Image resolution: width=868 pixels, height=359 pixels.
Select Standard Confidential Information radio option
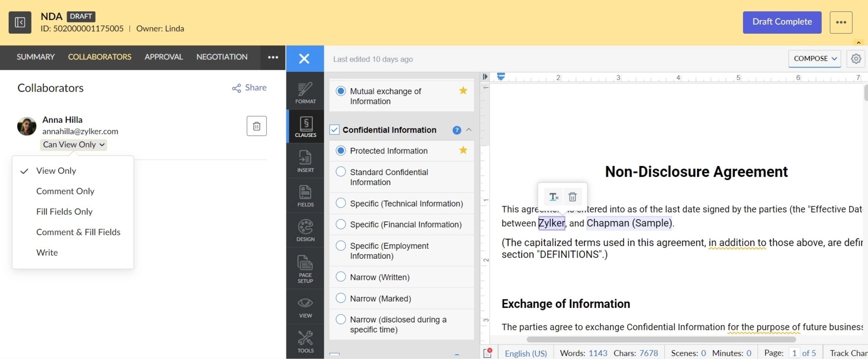[340, 172]
